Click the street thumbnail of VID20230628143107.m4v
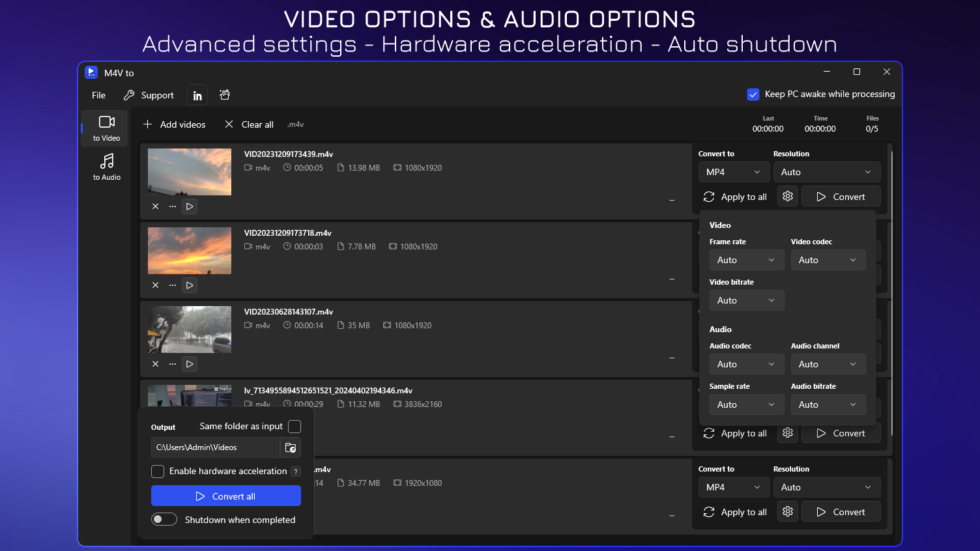This screenshot has width=980, height=551. coord(190,330)
